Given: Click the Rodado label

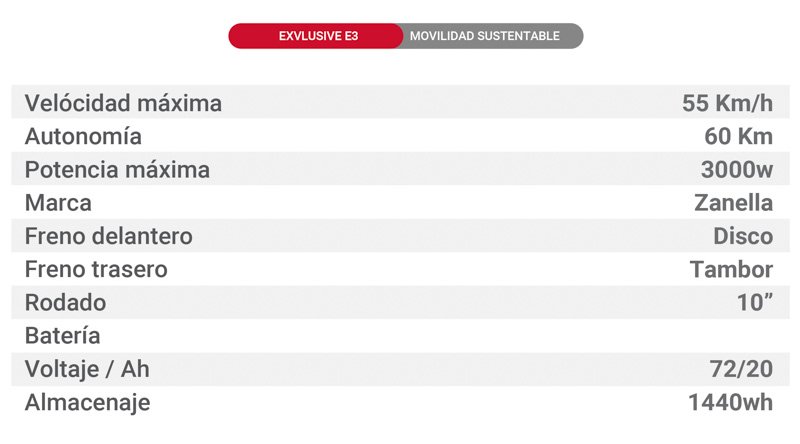Looking at the screenshot, I should point(65,303).
